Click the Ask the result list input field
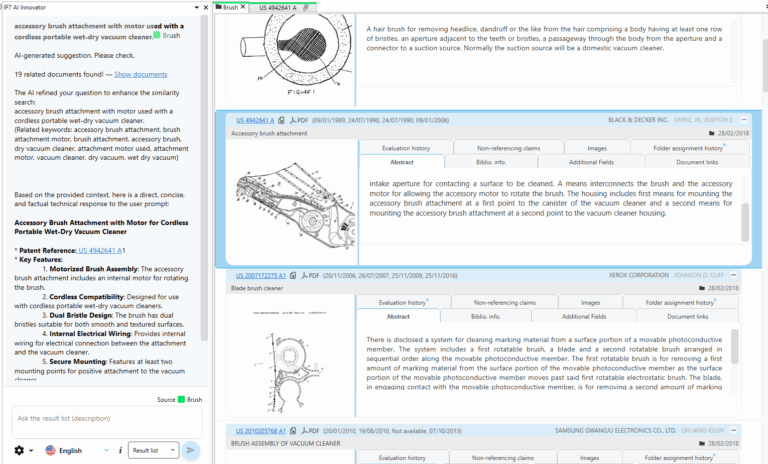 [105, 418]
